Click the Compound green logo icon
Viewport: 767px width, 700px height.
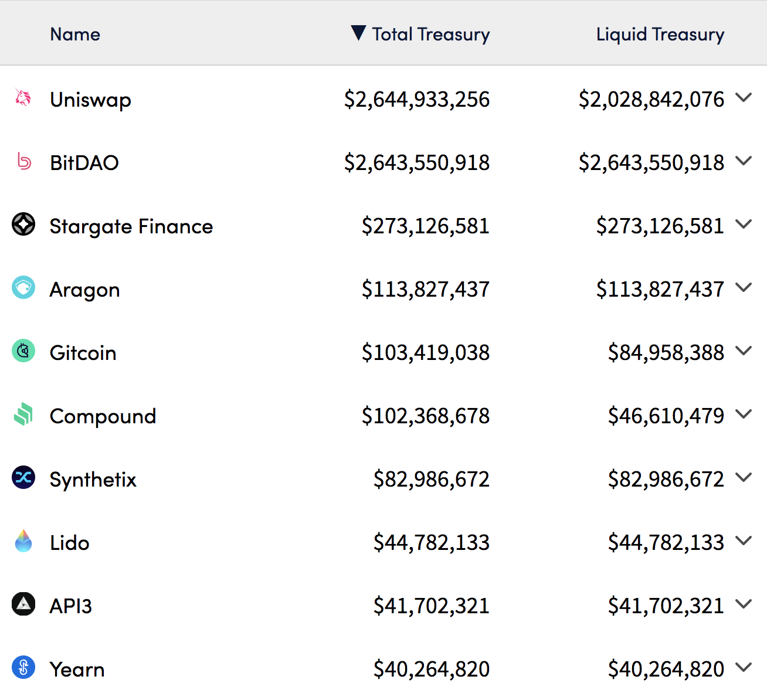click(23, 414)
